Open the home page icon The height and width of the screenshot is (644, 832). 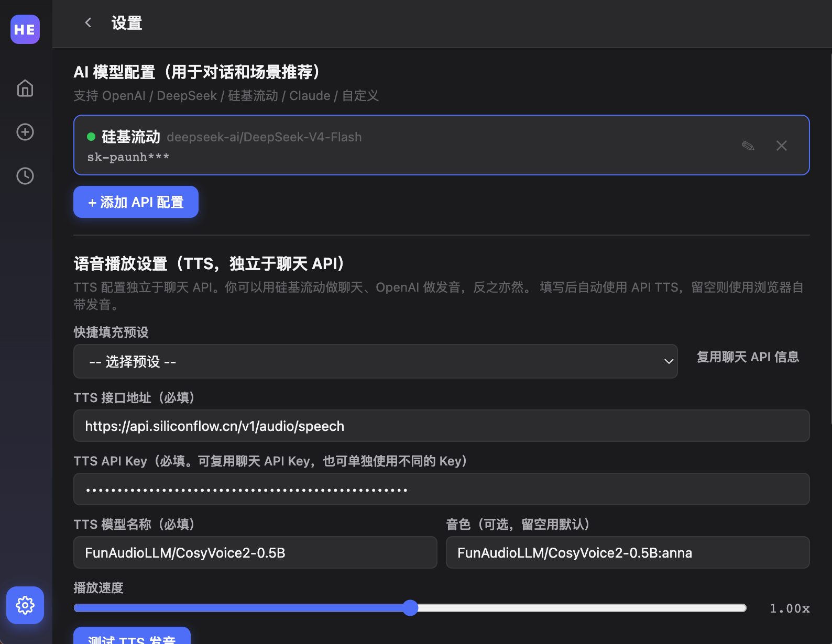25,88
